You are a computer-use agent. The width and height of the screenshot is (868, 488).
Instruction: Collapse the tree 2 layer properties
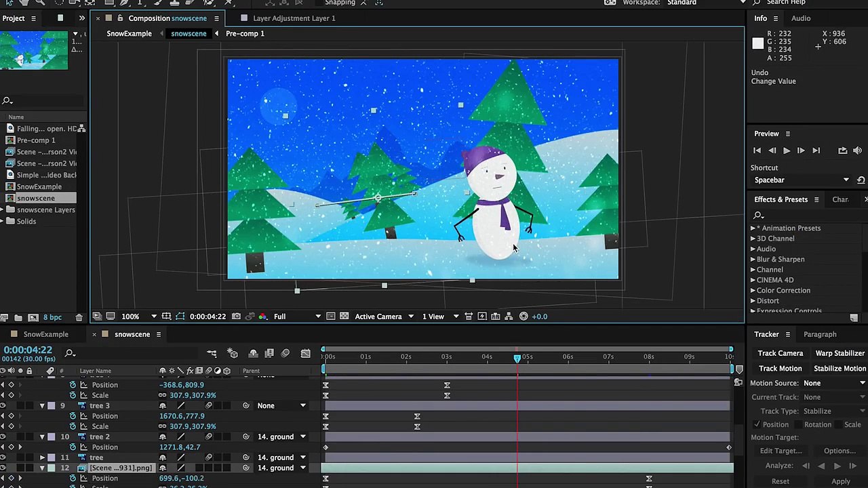coord(42,436)
